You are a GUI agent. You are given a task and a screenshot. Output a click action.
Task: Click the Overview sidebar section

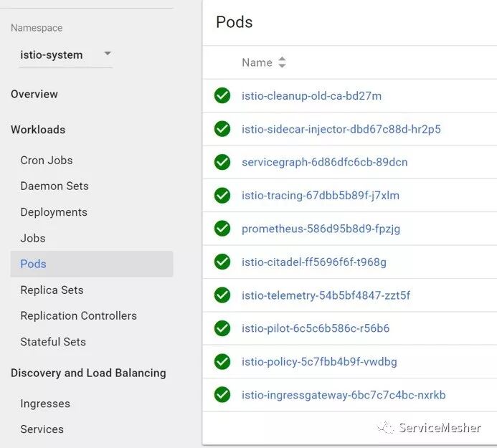tap(34, 94)
